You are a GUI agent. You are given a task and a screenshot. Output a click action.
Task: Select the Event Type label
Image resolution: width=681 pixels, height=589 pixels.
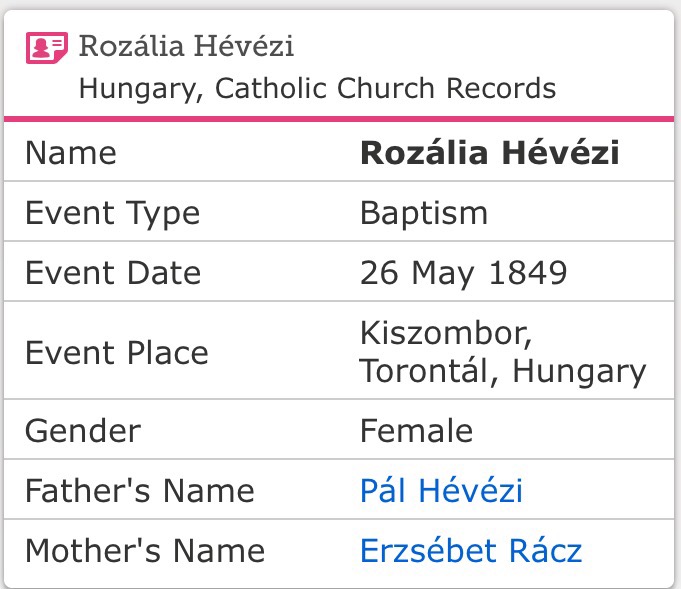pyautogui.click(x=112, y=213)
